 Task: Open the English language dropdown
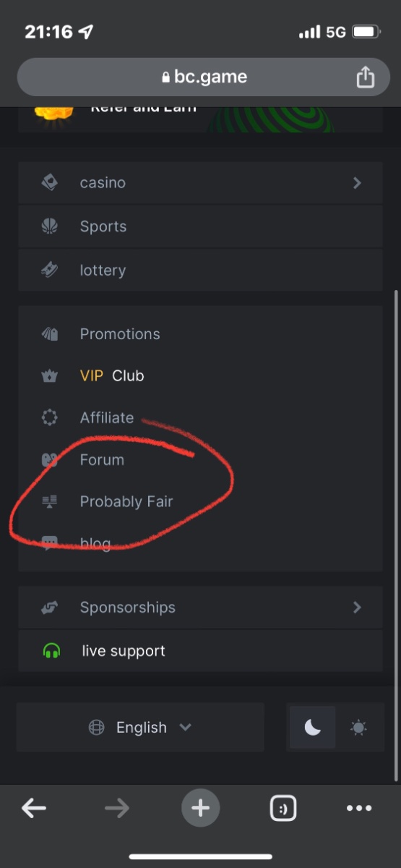coord(140,728)
